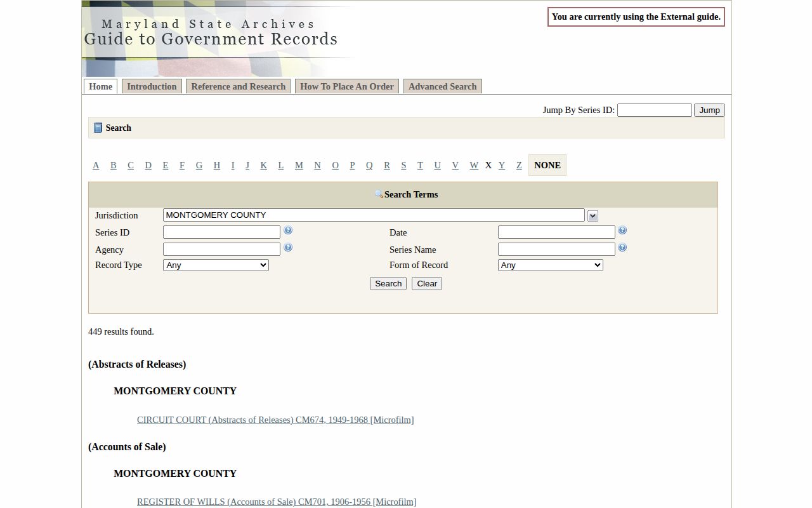Select the NONE letter filter

[x=547, y=165]
